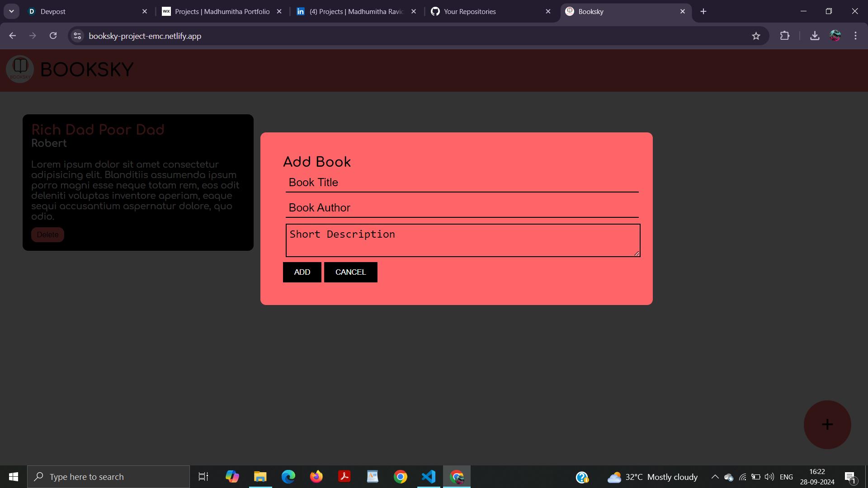
Task: Delete the Rich Dad Poor Dad book
Action: click(47, 235)
